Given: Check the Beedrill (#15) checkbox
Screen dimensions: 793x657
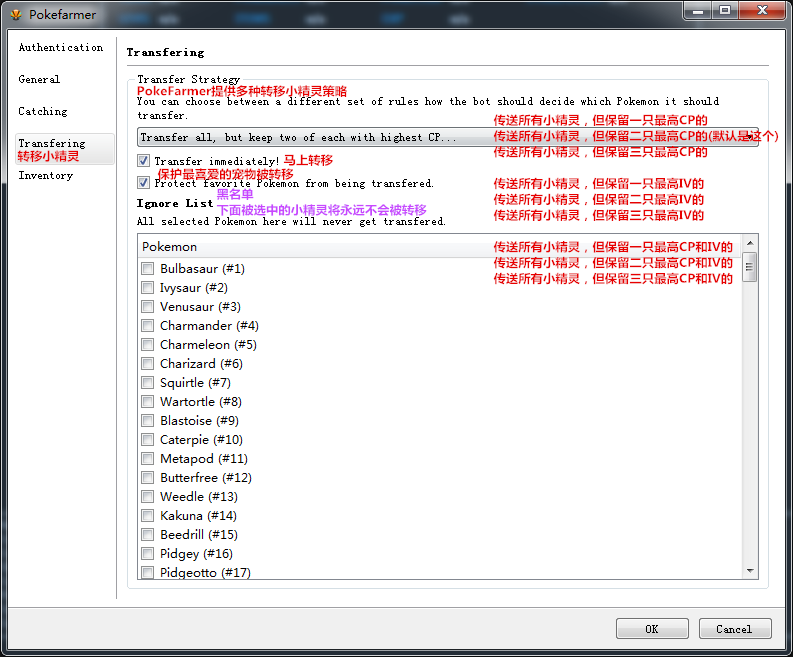Looking at the screenshot, I should click(x=148, y=535).
